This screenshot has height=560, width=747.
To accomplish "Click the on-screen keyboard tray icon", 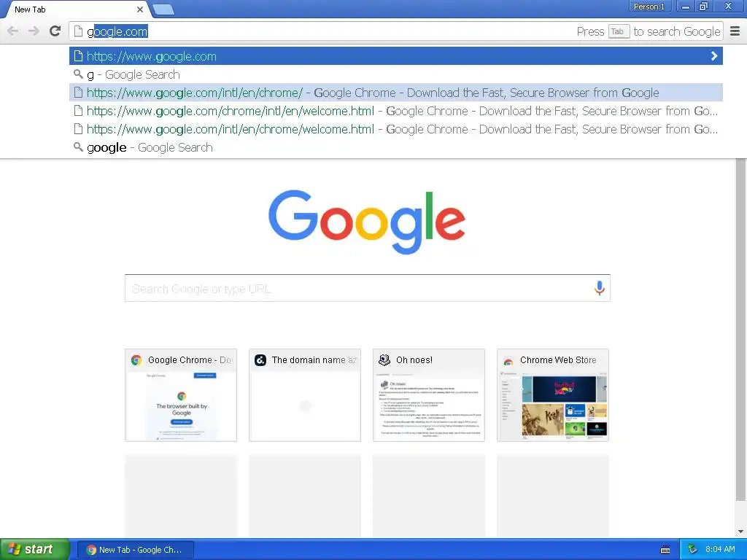I will 665,550.
